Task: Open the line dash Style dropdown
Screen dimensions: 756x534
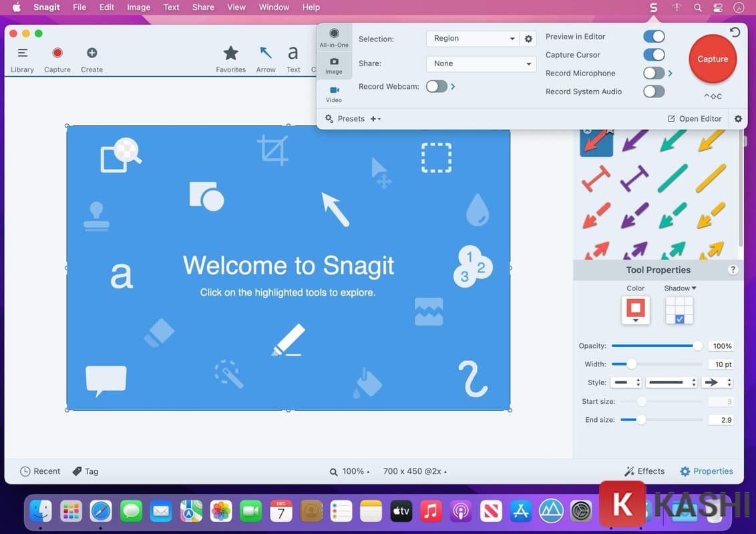Action: coord(672,382)
